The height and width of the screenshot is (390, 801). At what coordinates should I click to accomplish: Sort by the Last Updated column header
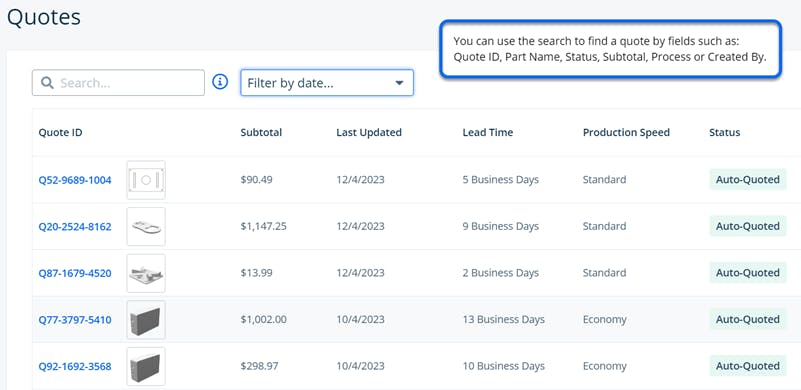[x=369, y=132]
